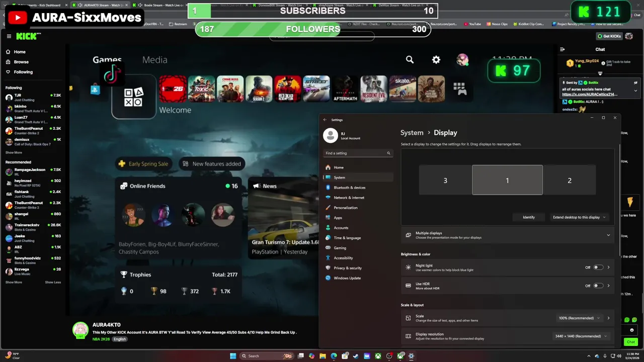Open the PlayStation game library grid icon

coord(460,89)
